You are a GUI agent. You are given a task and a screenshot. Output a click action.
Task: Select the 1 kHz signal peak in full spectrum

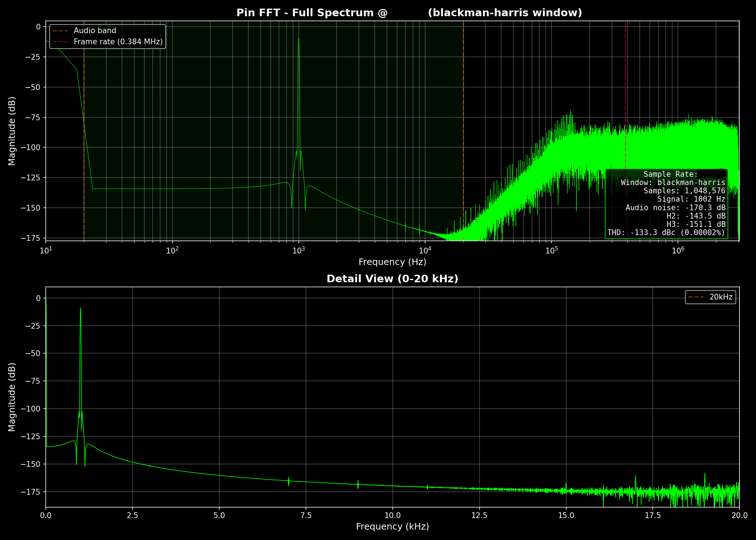(299, 40)
